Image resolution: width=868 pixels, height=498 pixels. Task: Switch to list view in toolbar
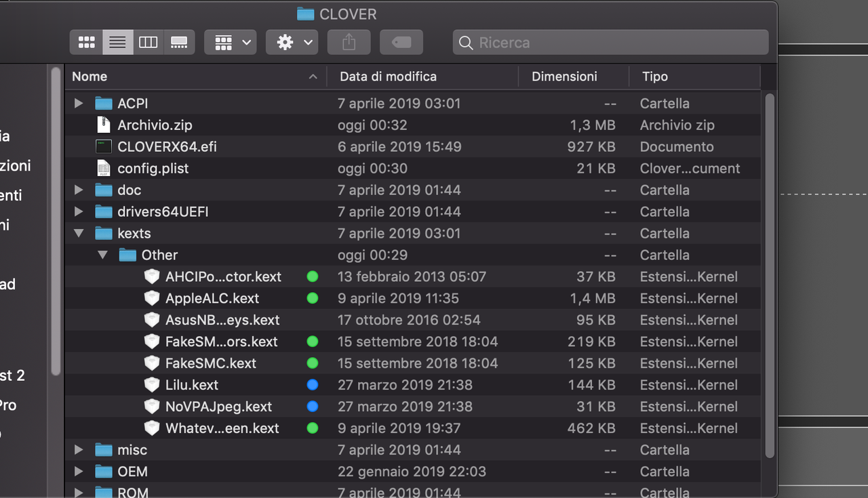point(117,43)
